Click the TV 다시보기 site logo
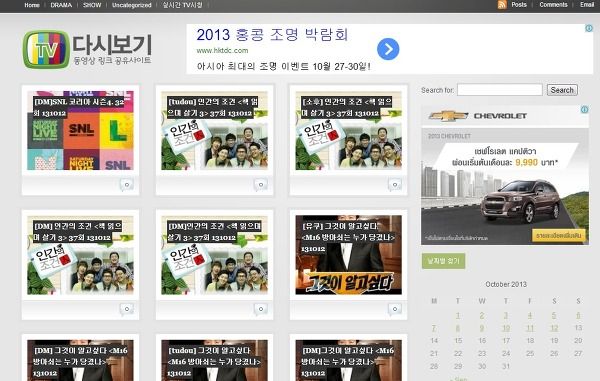Viewport: 600px width, 381px height. [x=87, y=50]
